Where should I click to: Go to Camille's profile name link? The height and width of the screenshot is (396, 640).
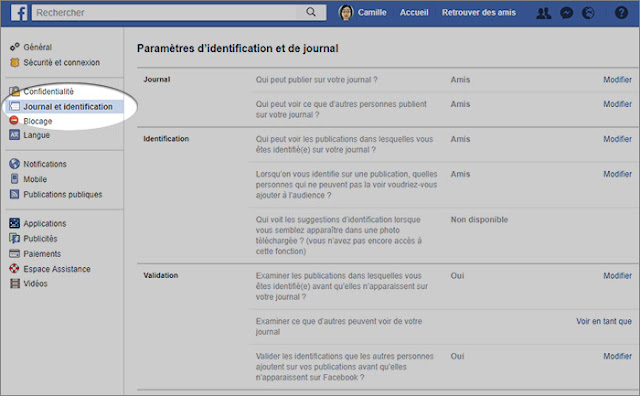point(372,13)
